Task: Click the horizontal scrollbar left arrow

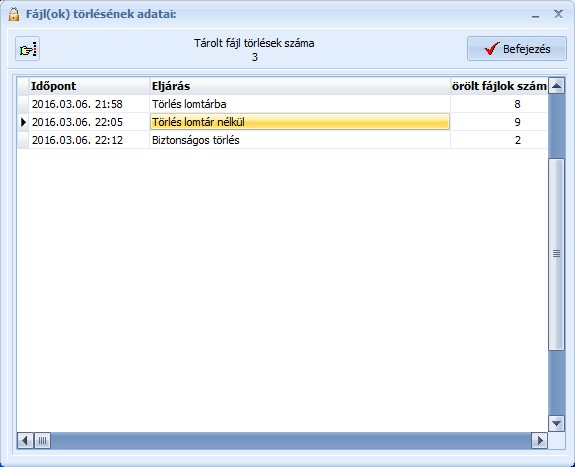Action: [25, 440]
